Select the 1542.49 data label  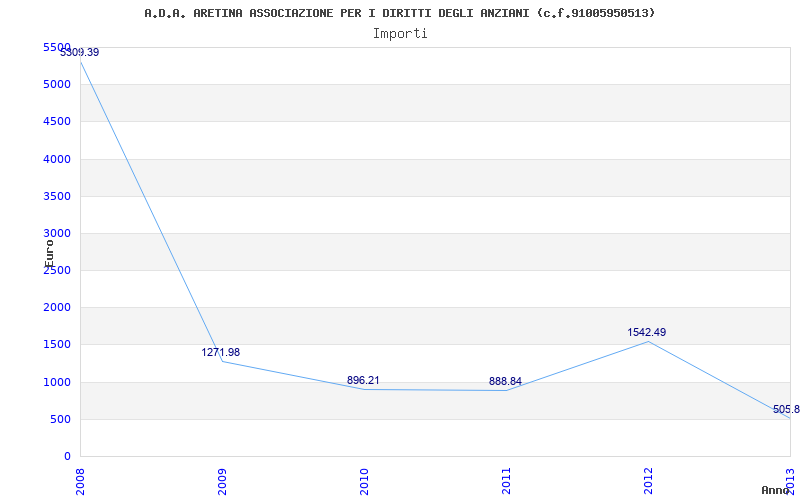(x=646, y=332)
